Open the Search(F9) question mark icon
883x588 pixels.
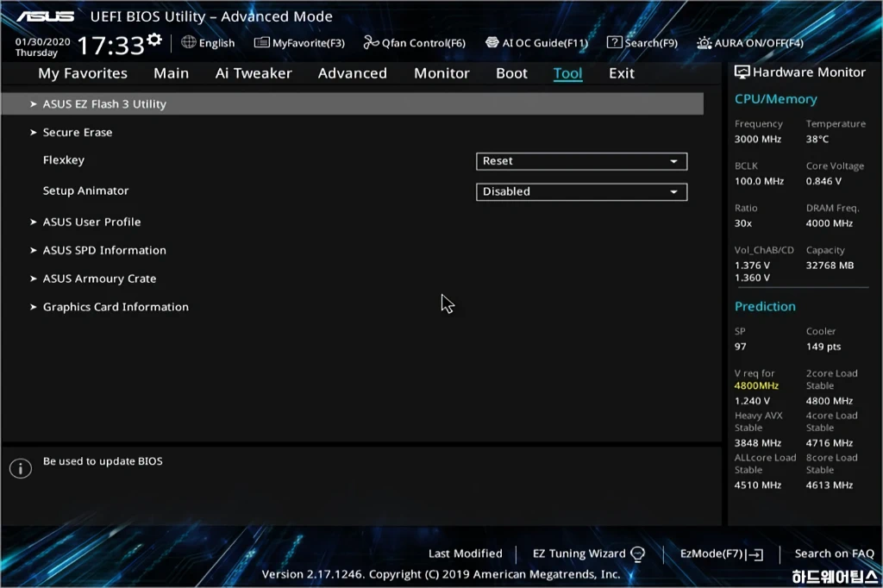[x=614, y=42]
